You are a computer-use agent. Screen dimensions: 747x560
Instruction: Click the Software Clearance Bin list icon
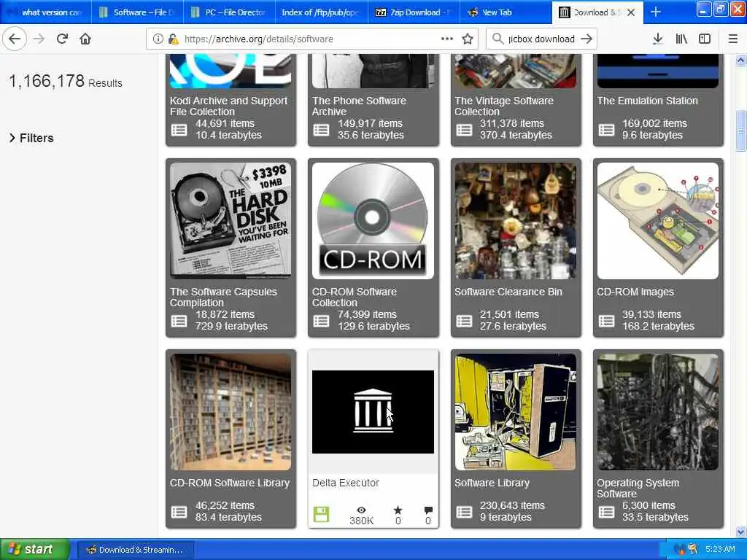[x=464, y=321]
